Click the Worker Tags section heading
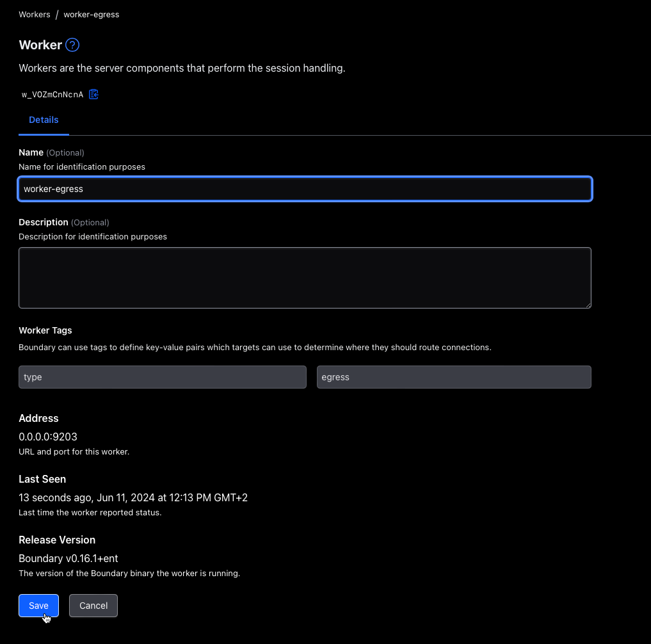This screenshot has width=651, height=644. [x=45, y=330]
